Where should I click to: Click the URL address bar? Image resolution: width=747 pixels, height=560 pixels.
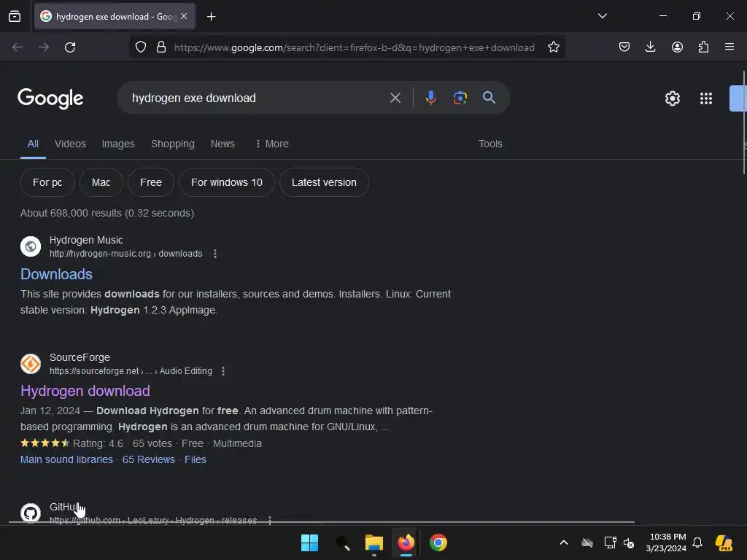354,47
